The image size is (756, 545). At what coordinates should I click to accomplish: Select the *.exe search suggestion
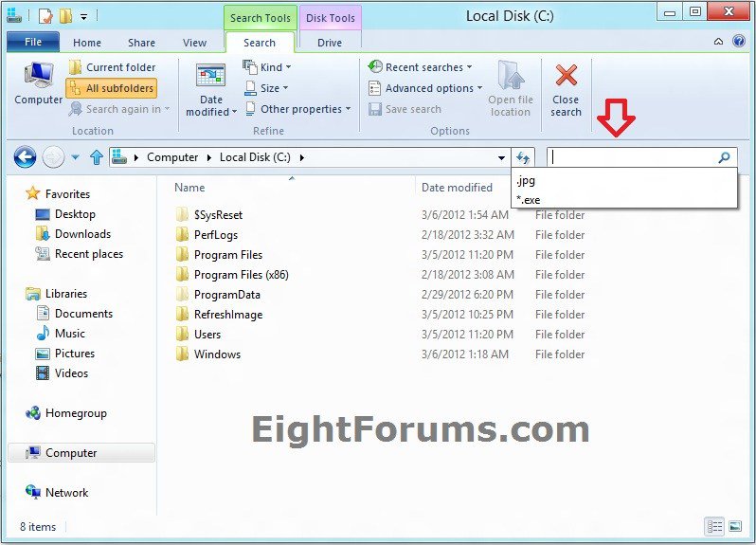coord(527,199)
